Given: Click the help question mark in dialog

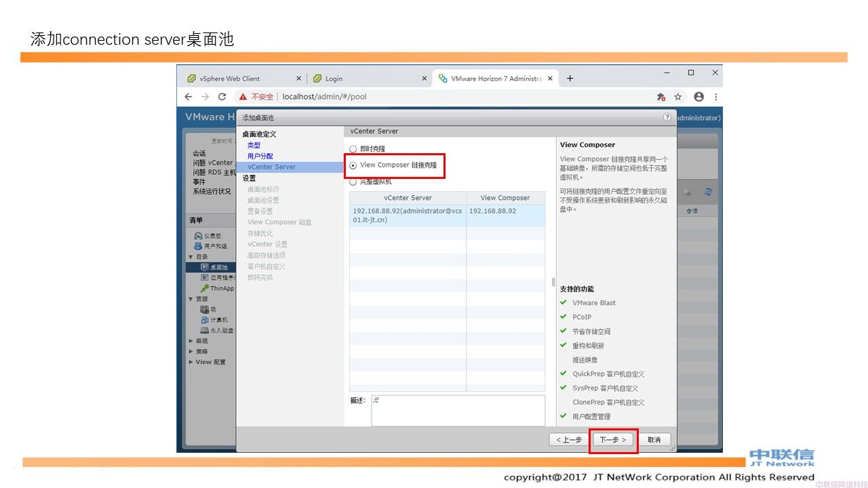Looking at the screenshot, I should click(x=667, y=117).
